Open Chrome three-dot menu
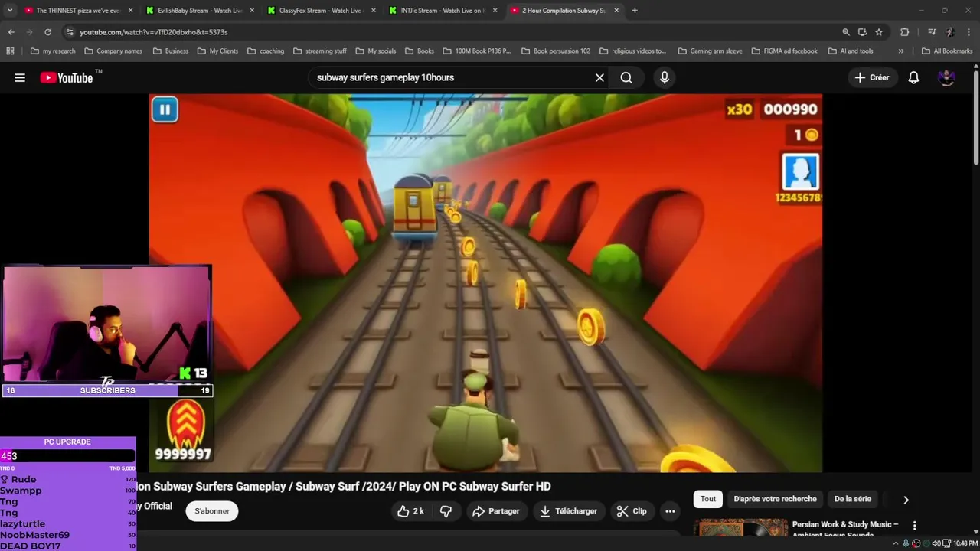The height and width of the screenshot is (551, 980). coord(969,32)
